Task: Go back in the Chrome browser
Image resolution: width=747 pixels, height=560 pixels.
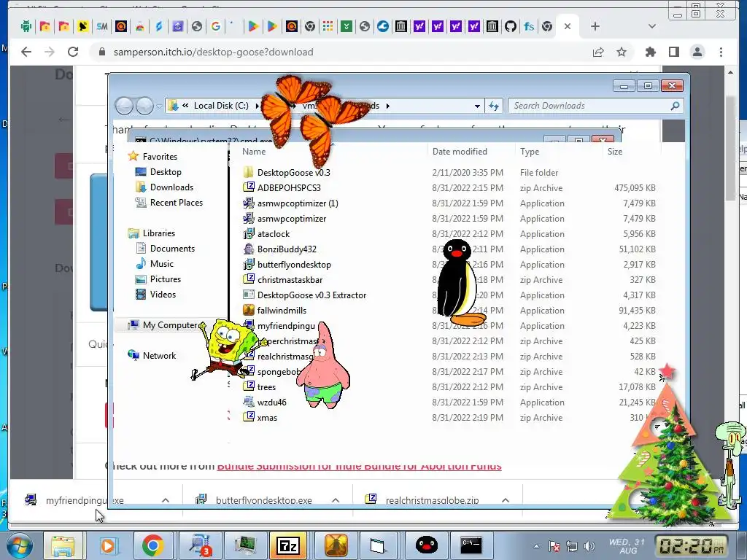Action: pos(26,52)
